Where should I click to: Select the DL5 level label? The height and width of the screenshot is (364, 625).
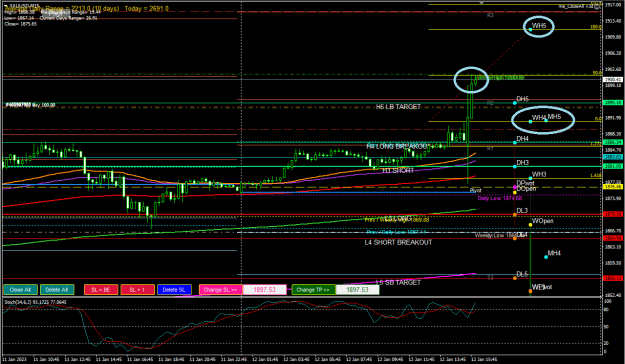[x=522, y=274]
